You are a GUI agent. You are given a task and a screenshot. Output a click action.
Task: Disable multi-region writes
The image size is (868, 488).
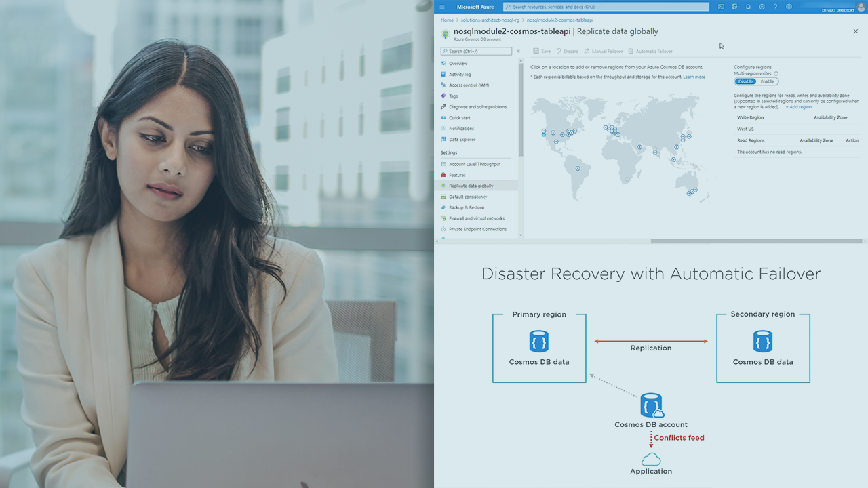pos(745,81)
